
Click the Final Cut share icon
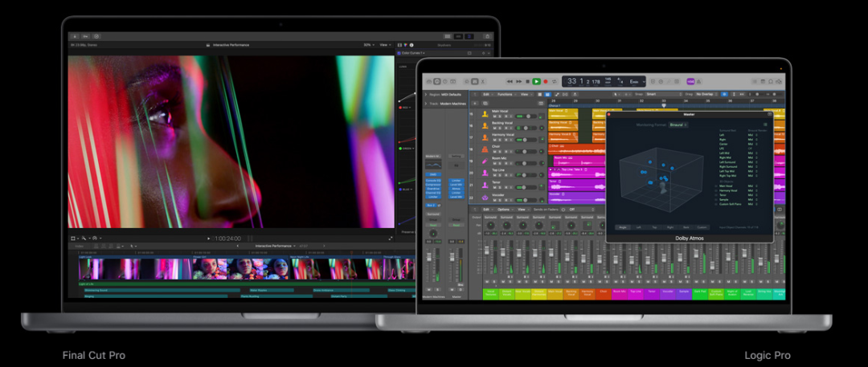[x=487, y=36]
